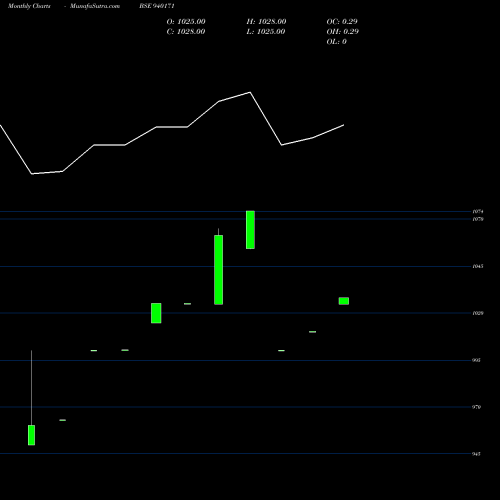The height and width of the screenshot is (500, 500).
Task: Click the low value "L: 1025.00"
Action: 266,32
